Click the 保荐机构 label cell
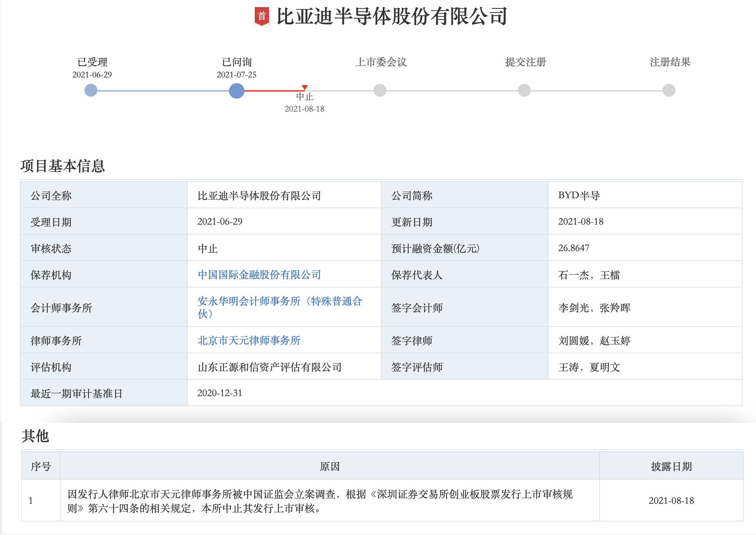756x535 pixels. point(104,274)
